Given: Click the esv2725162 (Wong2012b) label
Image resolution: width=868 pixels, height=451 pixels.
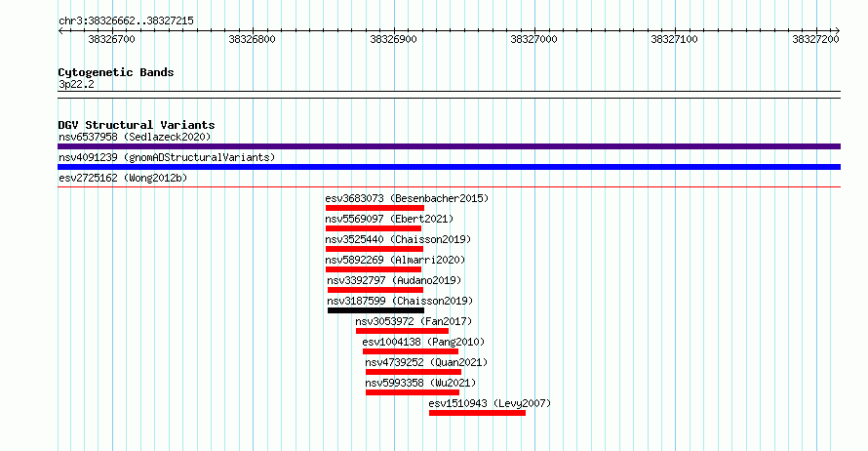Looking at the screenshot, I should tap(123, 178).
